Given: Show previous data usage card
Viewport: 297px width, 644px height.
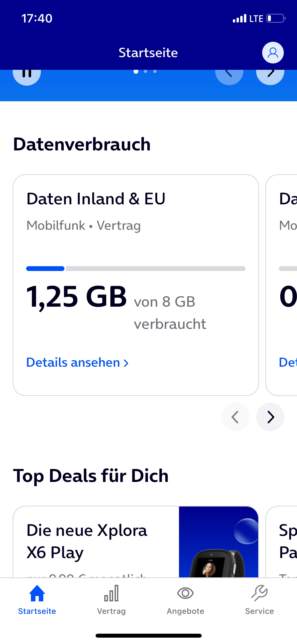Looking at the screenshot, I should 235,417.
